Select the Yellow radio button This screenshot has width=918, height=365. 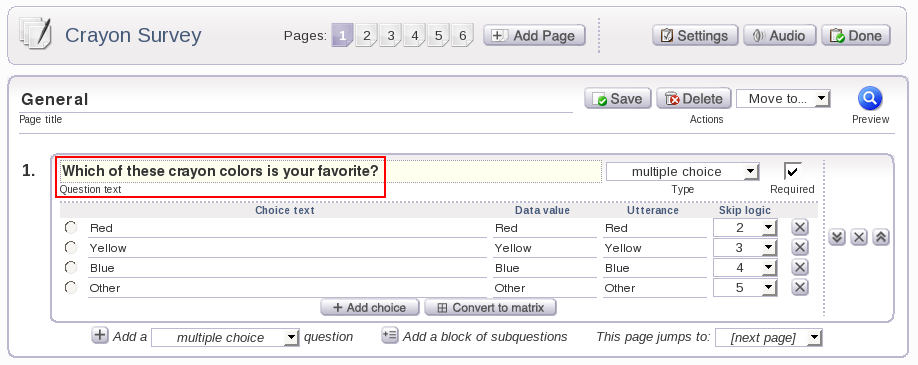(x=71, y=247)
